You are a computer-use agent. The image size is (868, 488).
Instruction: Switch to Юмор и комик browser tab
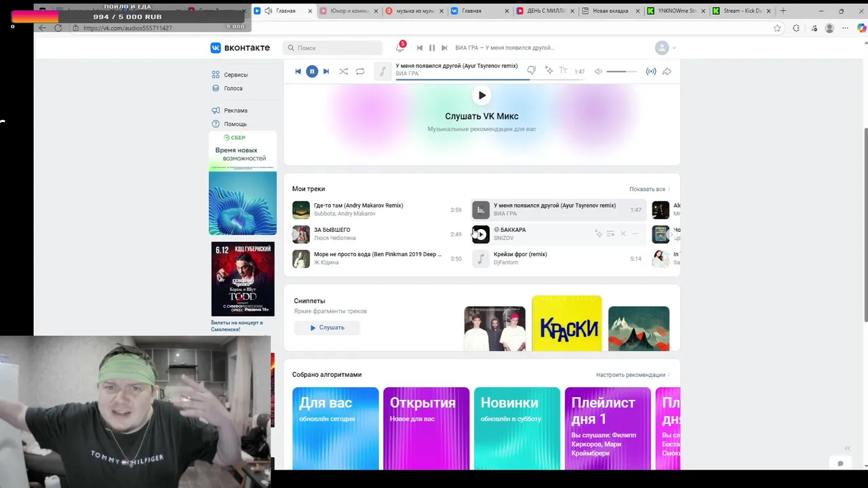[x=348, y=11]
